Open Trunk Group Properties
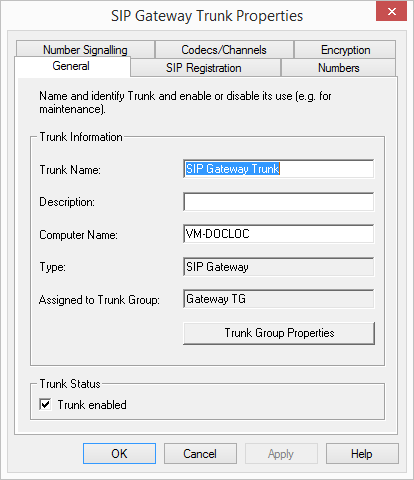This screenshot has width=414, height=480. pos(279,333)
